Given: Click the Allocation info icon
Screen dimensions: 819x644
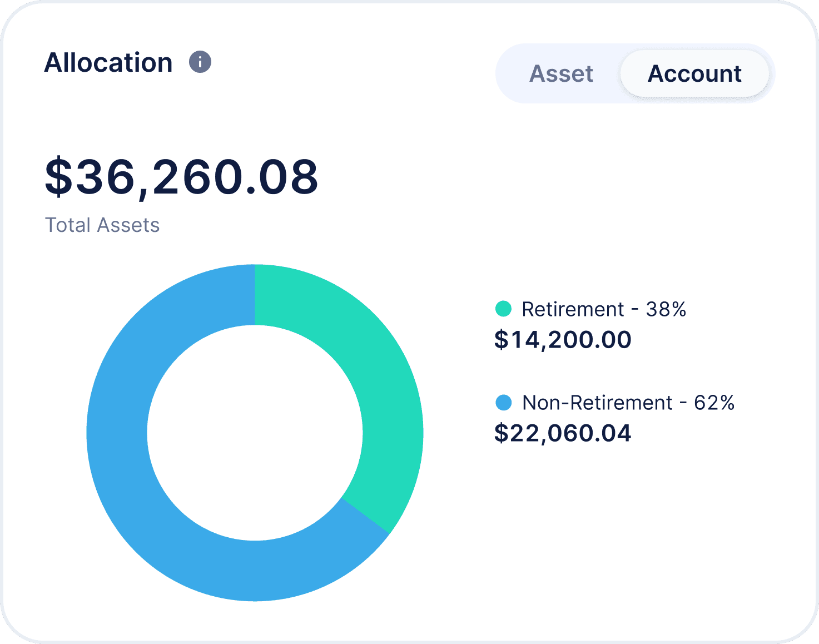Looking at the screenshot, I should tap(200, 62).
